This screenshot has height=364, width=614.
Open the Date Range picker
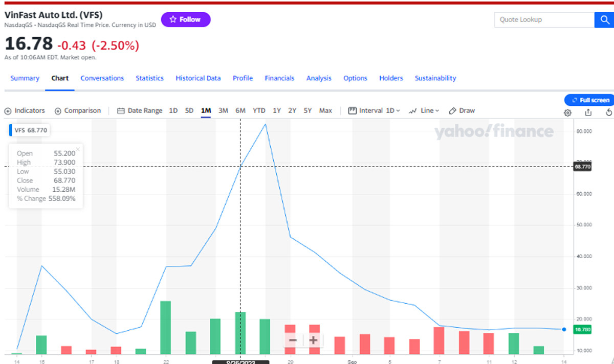coord(140,110)
